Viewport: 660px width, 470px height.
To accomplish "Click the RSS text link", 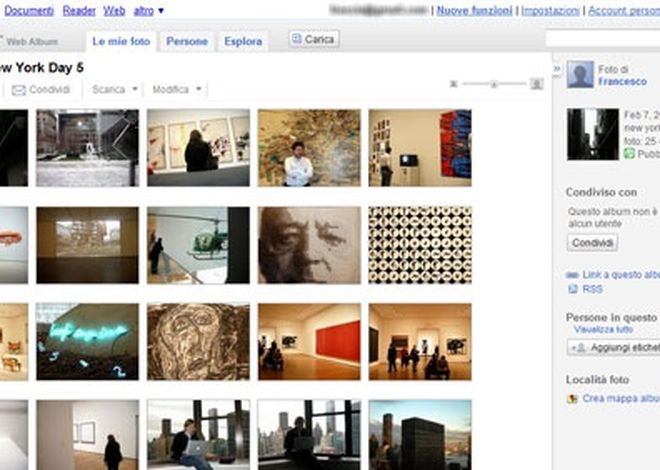I will pyautogui.click(x=592, y=289).
